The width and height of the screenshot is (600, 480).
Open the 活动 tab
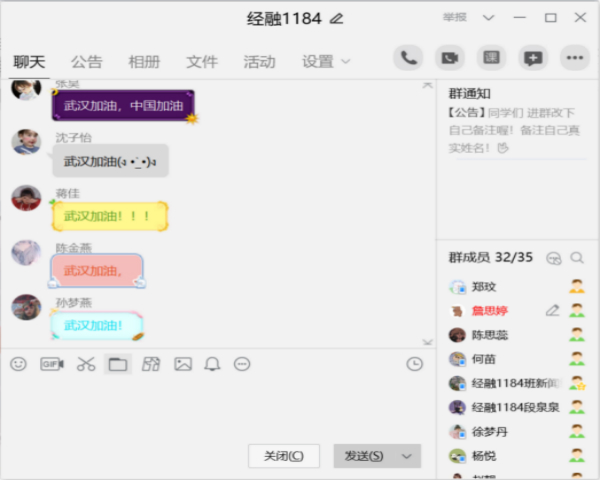[259, 61]
